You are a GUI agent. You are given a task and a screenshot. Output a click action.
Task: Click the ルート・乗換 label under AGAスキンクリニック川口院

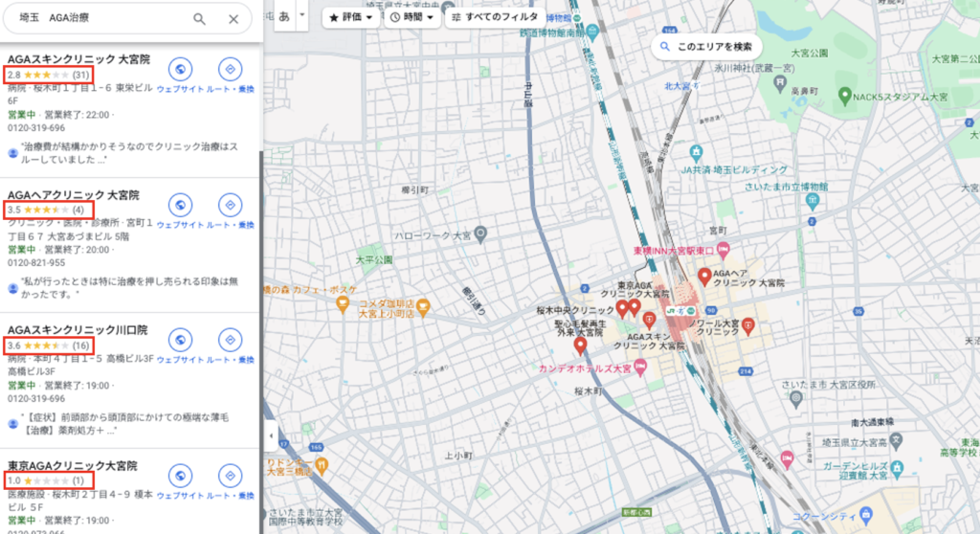[x=230, y=360]
